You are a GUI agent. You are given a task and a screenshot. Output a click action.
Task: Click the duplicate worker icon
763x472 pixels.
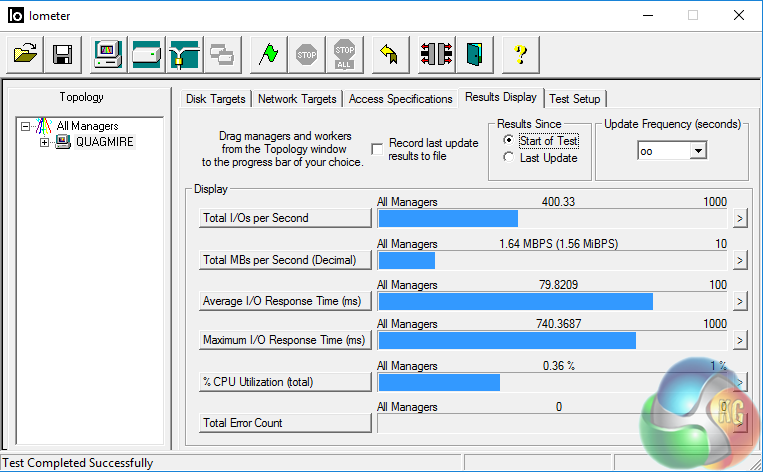pyautogui.click(x=222, y=54)
